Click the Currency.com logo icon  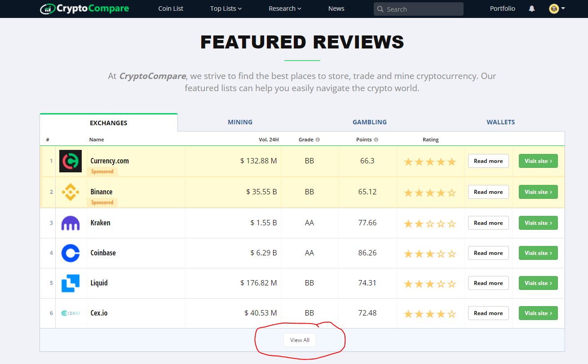point(71,161)
